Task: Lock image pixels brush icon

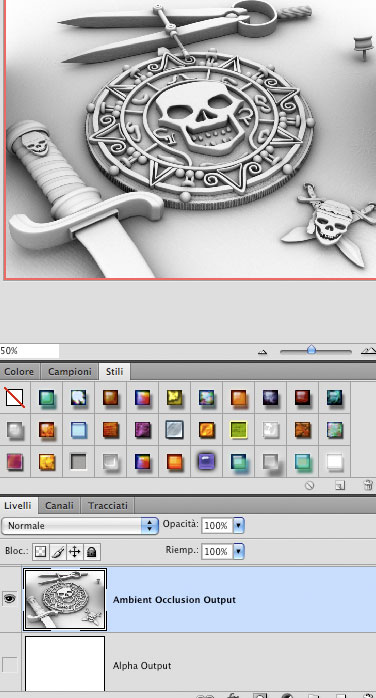Action: point(58,552)
